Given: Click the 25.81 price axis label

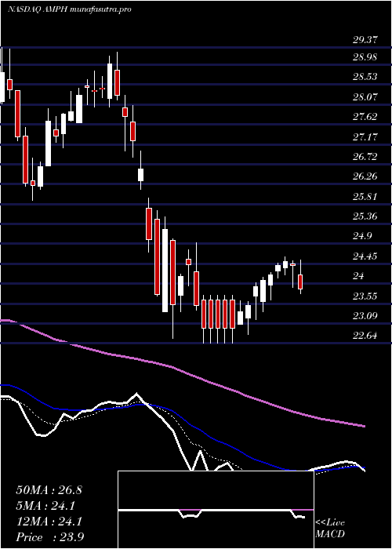Looking at the screenshot, I should pos(365,196).
